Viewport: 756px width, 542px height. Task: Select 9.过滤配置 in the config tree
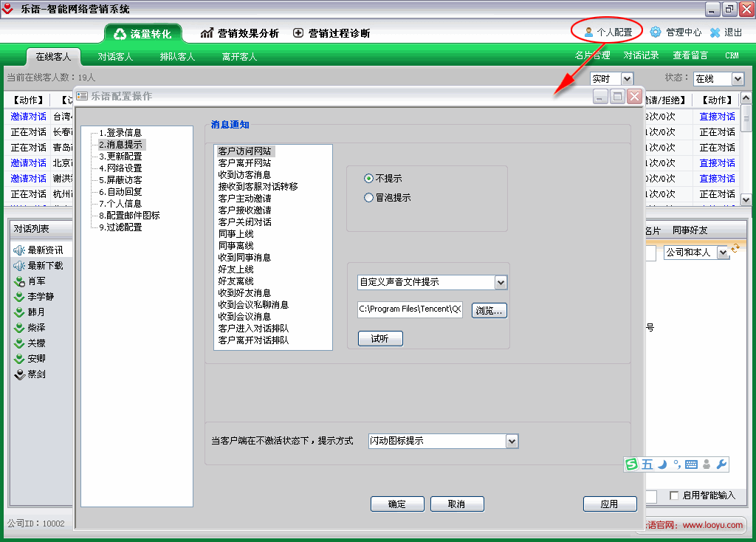[x=120, y=227]
